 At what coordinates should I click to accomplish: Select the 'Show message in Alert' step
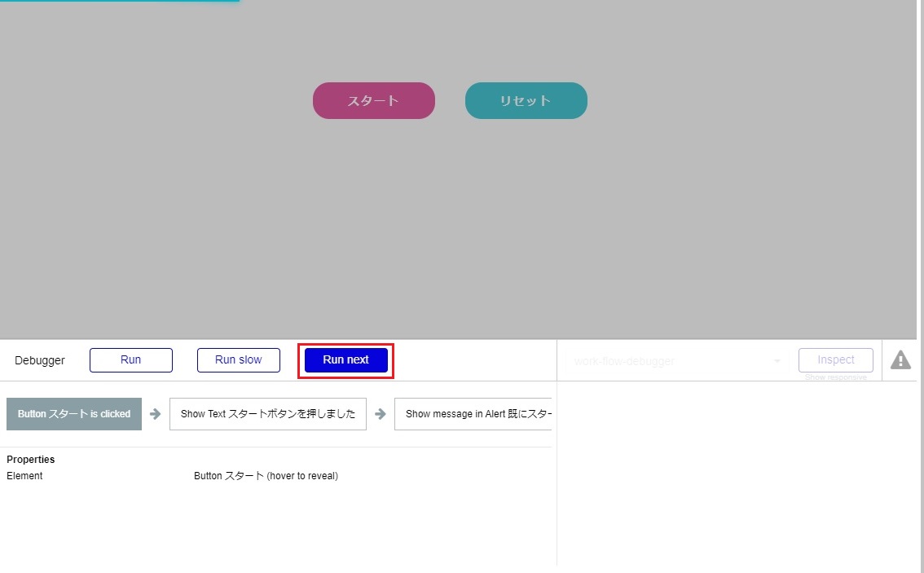[473, 414]
